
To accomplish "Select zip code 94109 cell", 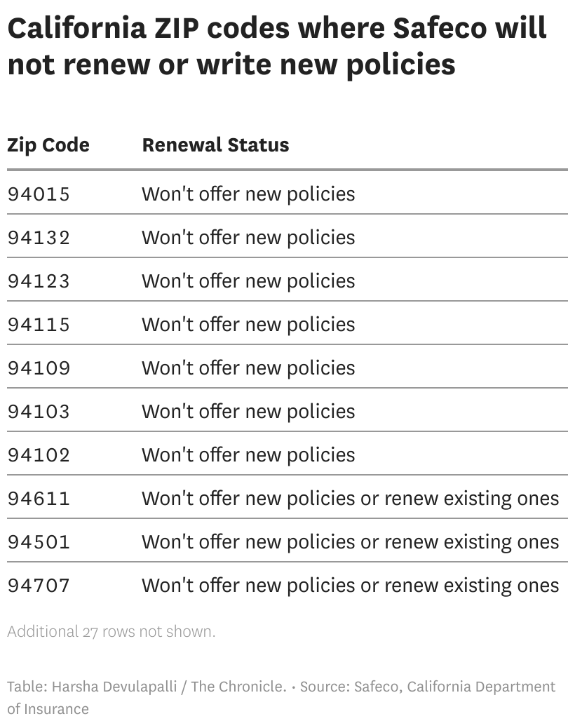I will pyautogui.click(x=39, y=368).
